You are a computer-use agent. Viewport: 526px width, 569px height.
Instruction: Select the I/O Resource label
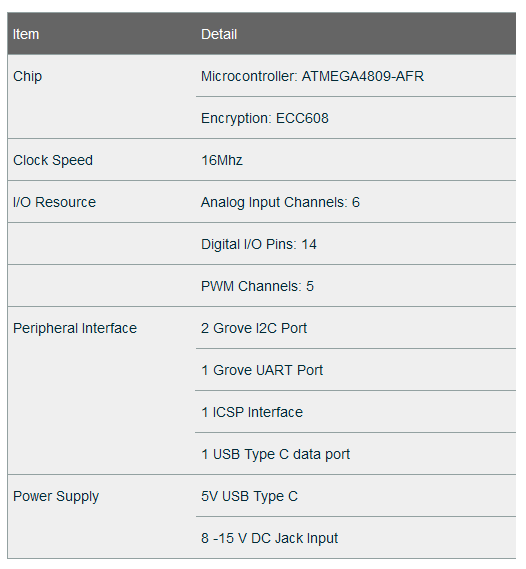(54, 202)
